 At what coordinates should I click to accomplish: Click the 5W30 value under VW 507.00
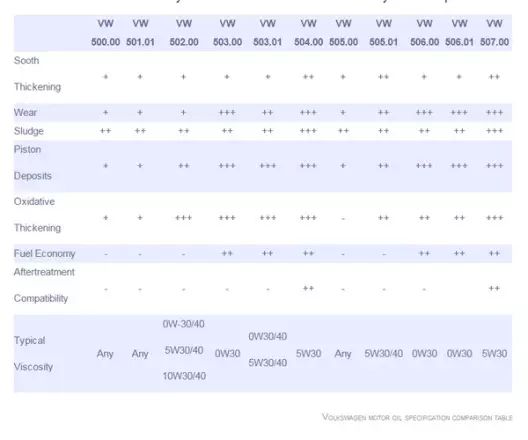(494, 353)
